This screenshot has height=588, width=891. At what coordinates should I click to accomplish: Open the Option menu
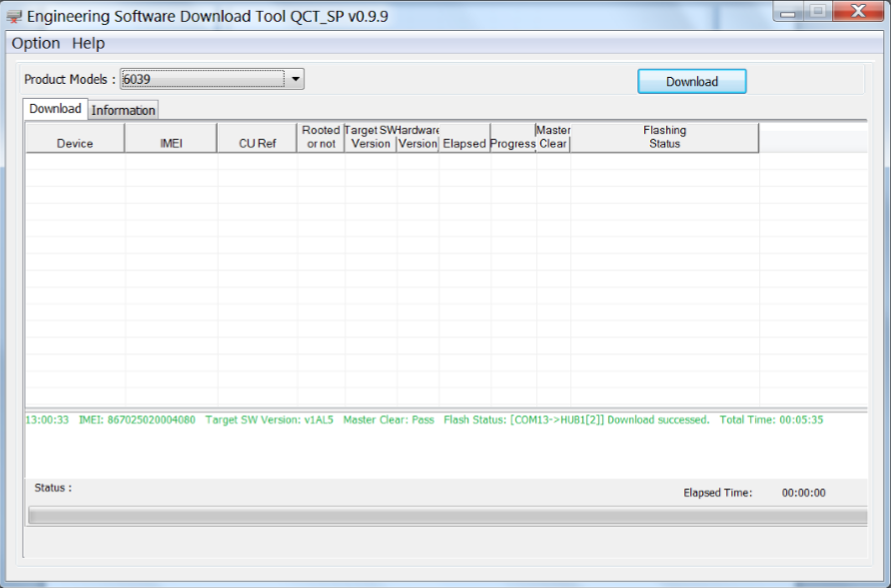(36, 43)
